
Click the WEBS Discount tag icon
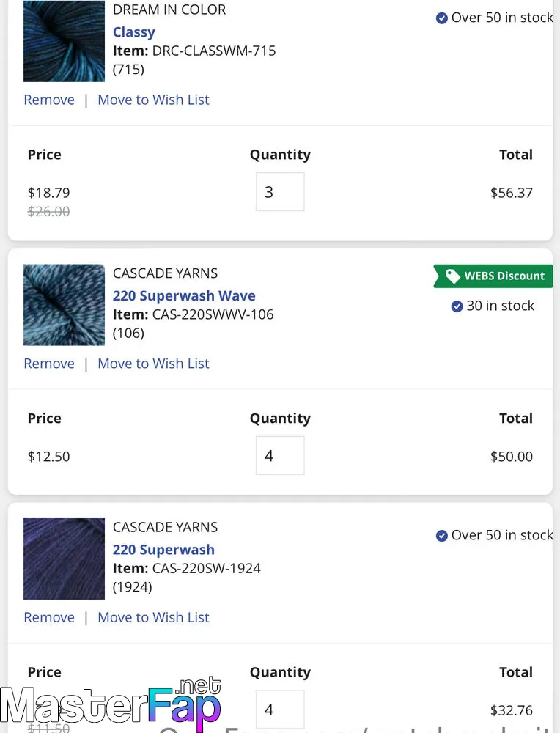[452, 276]
